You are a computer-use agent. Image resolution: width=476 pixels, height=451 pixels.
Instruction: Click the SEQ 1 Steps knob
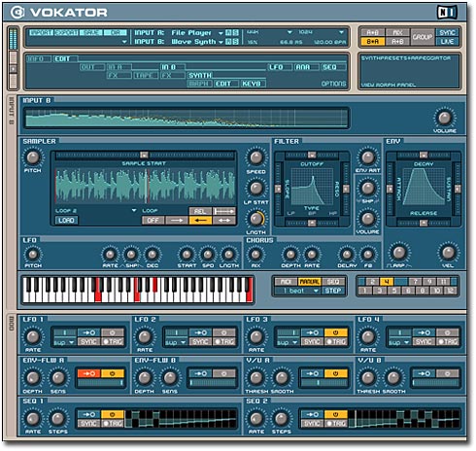click(x=58, y=419)
